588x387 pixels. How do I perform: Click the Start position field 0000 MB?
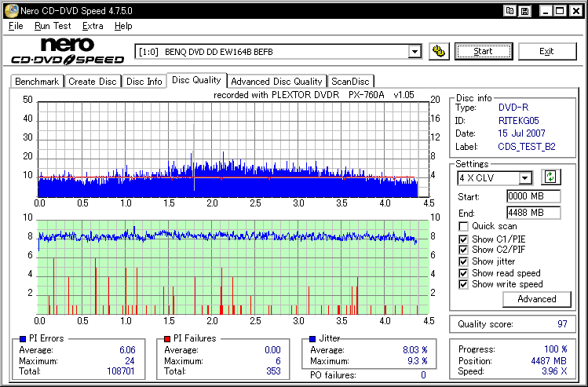click(533, 196)
